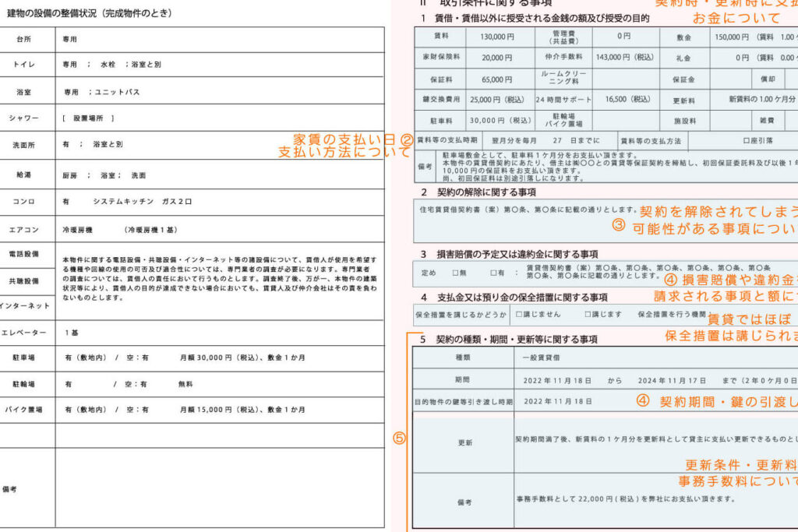798x532 pixels.
Task: Click the orange circled number ⑤ marker
Action: pos(399,439)
